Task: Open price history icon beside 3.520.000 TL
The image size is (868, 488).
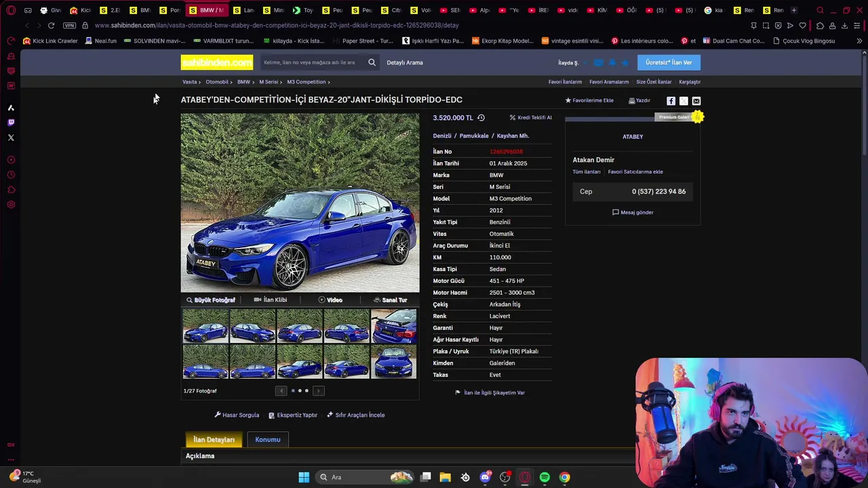Action: [x=481, y=118]
